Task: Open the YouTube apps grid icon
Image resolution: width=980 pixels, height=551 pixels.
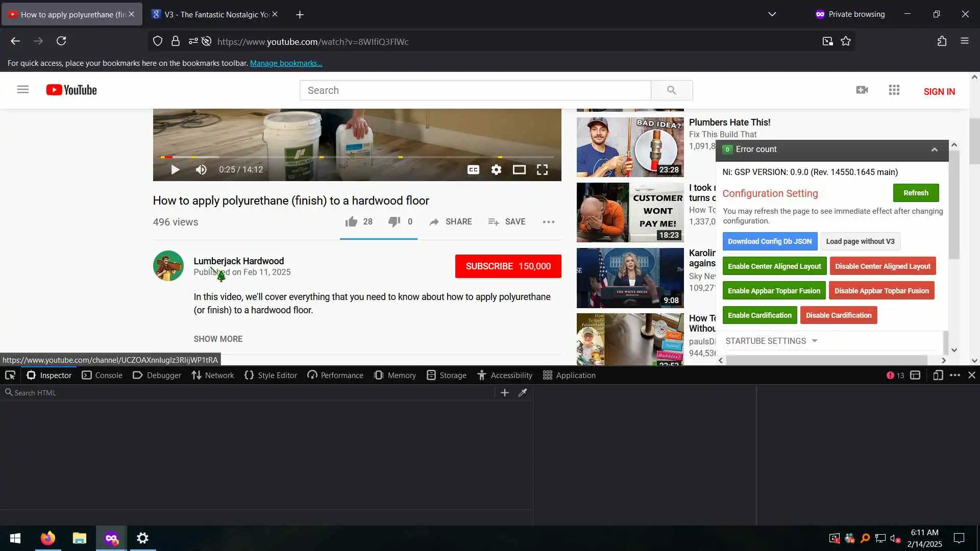Action: [x=894, y=90]
